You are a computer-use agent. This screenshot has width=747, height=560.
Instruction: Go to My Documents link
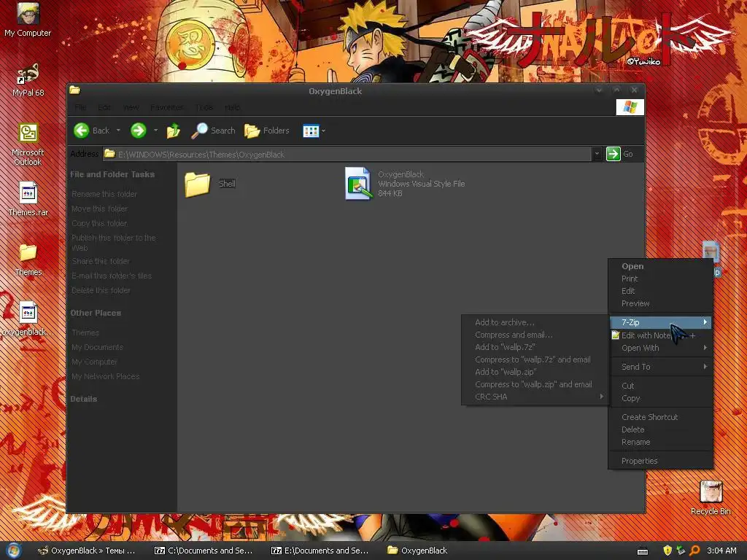(x=97, y=347)
